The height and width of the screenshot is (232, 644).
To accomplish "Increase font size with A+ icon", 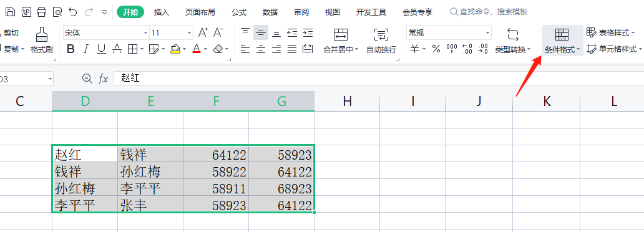I will tap(203, 32).
